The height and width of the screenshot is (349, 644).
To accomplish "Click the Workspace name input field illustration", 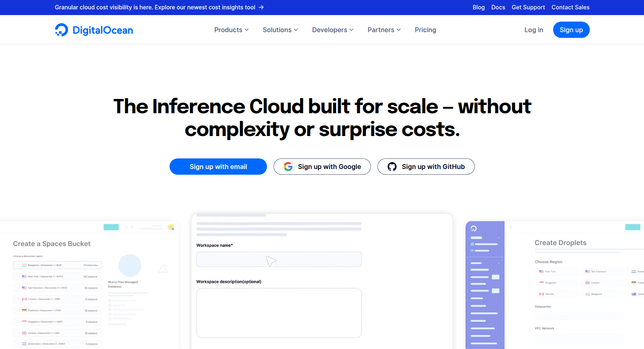I will pos(279,259).
